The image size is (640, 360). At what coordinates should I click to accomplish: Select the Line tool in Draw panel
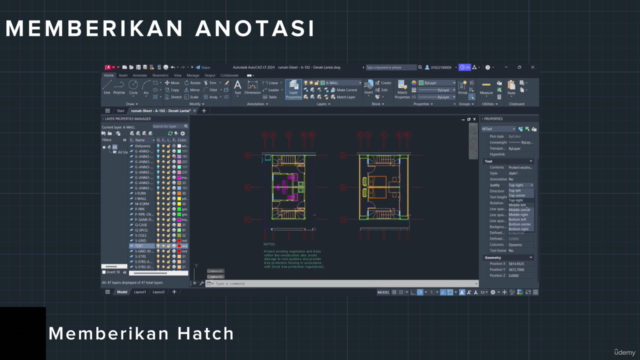point(107,87)
